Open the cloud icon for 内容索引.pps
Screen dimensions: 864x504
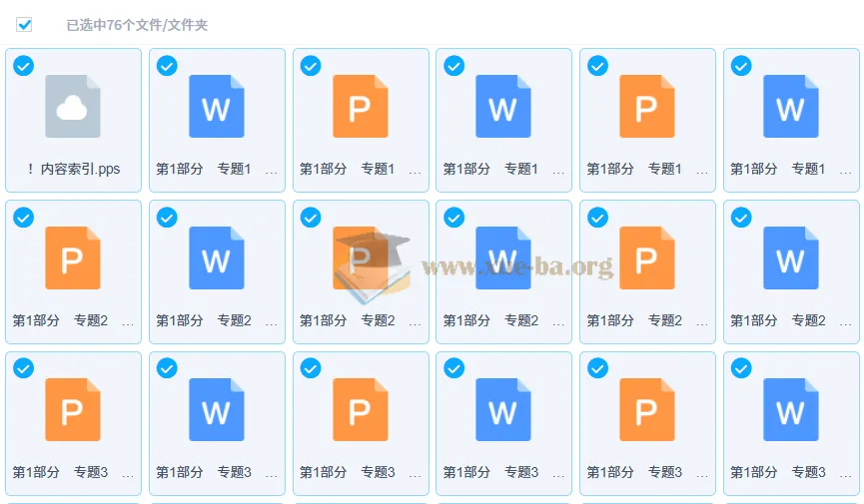pos(73,107)
